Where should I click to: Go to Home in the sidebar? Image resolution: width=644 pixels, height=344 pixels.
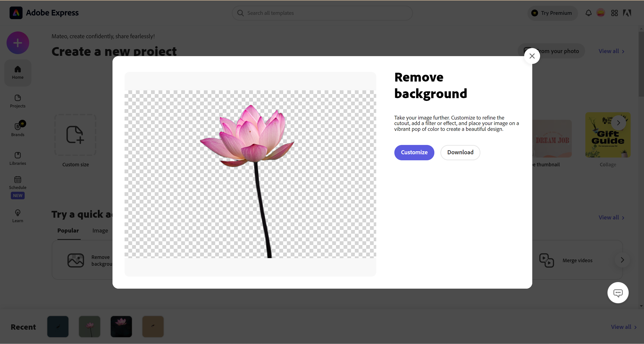coord(18,73)
